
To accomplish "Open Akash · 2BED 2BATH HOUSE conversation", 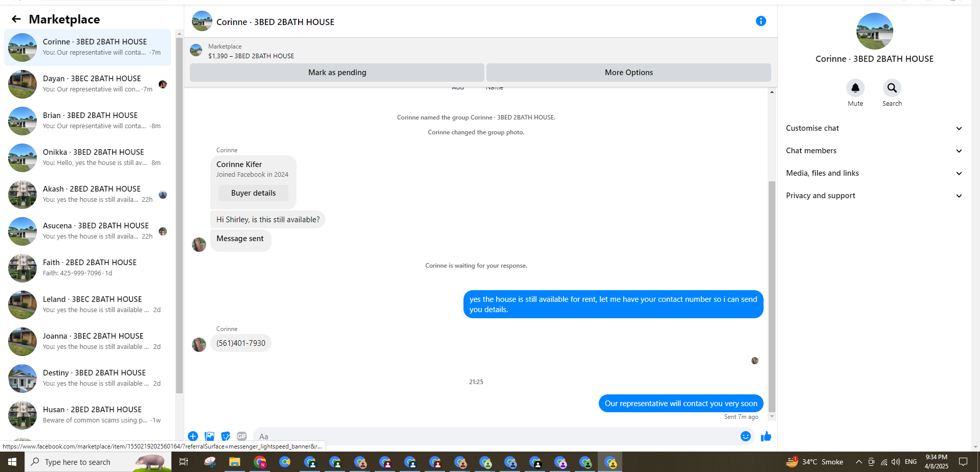I will tap(88, 195).
